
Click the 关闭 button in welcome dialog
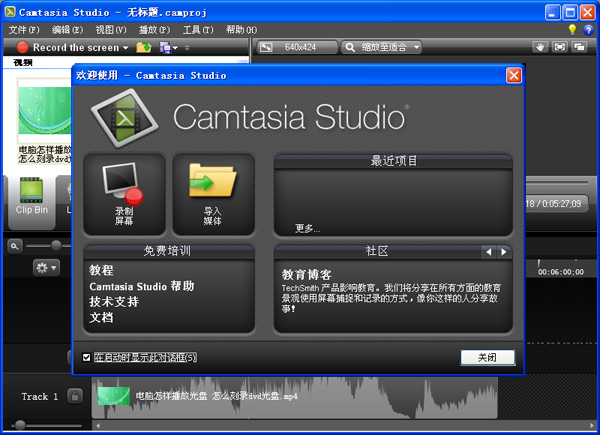pyautogui.click(x=488, y=357)
